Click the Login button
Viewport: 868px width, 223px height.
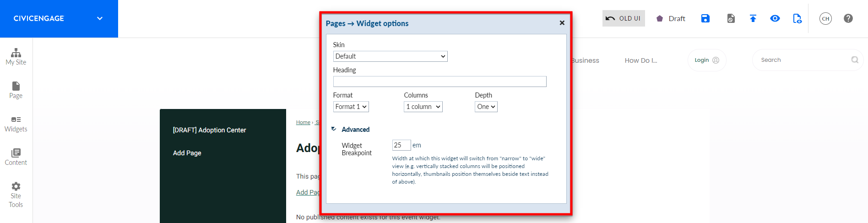tap(707, 60)
